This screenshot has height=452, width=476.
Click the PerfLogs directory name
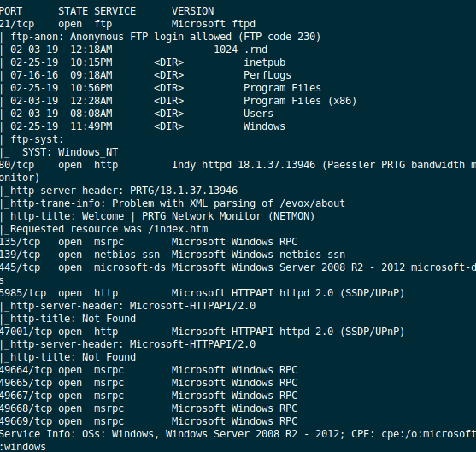point(267,75)
